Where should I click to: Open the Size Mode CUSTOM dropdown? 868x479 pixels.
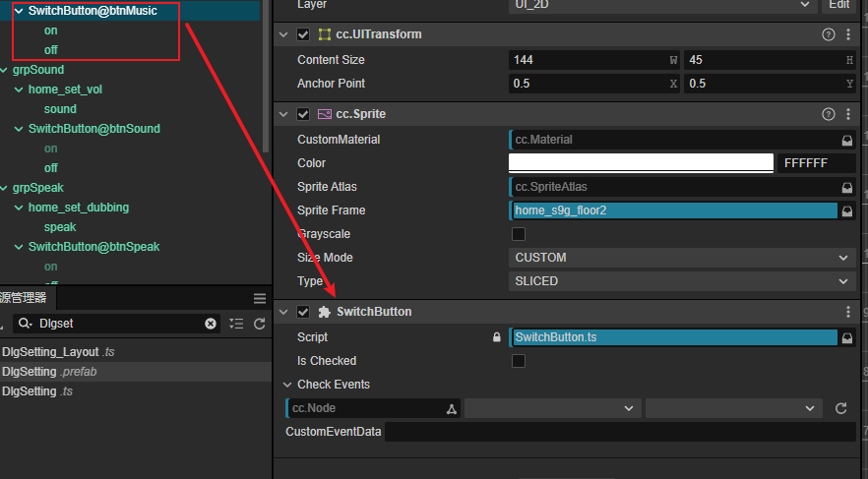tap(682, 258)
